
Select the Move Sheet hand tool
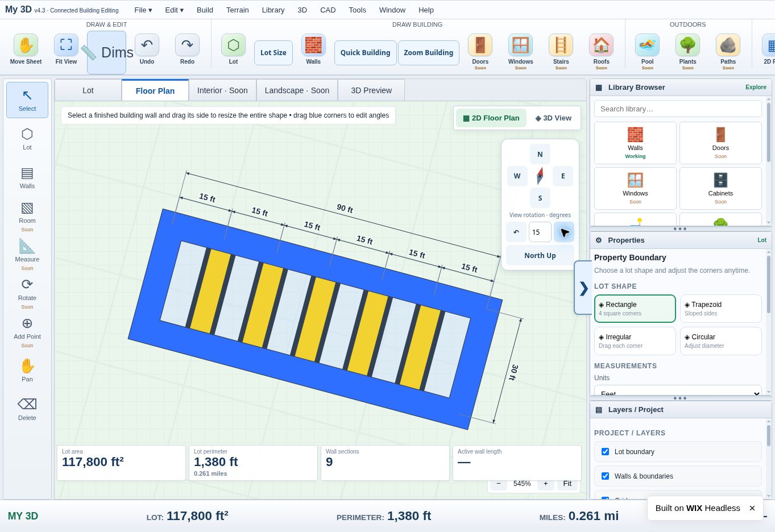[26, 45]
